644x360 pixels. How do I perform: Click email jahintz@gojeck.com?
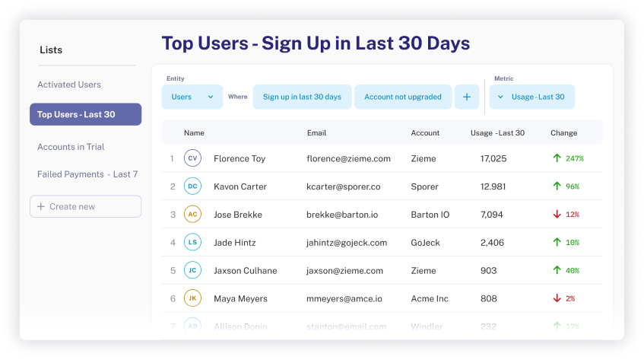click(x=347, y=243)
